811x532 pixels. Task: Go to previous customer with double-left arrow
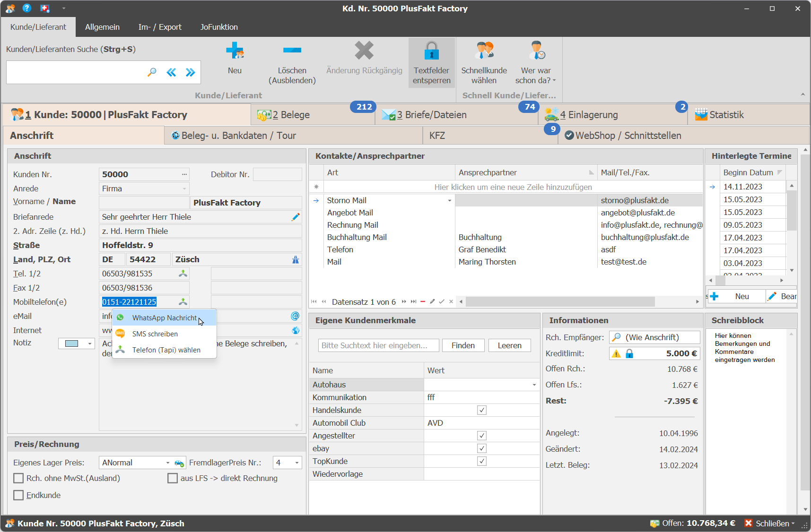point(171,72)
